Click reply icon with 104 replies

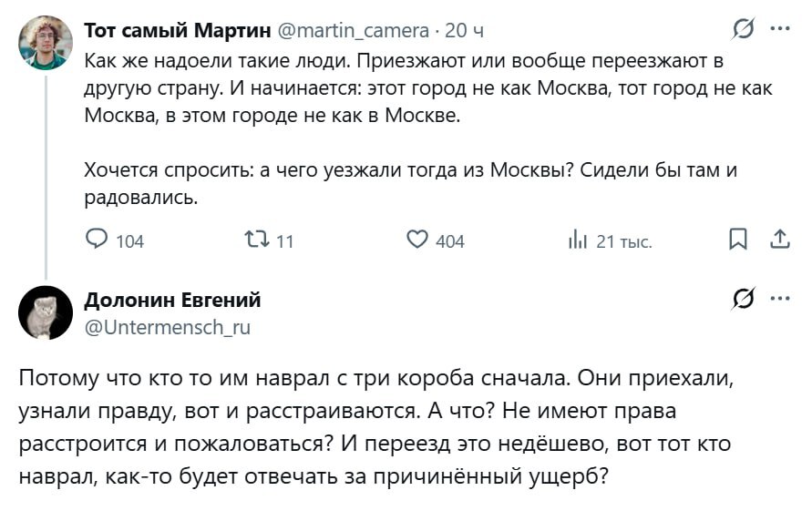[x=98, y=240]
